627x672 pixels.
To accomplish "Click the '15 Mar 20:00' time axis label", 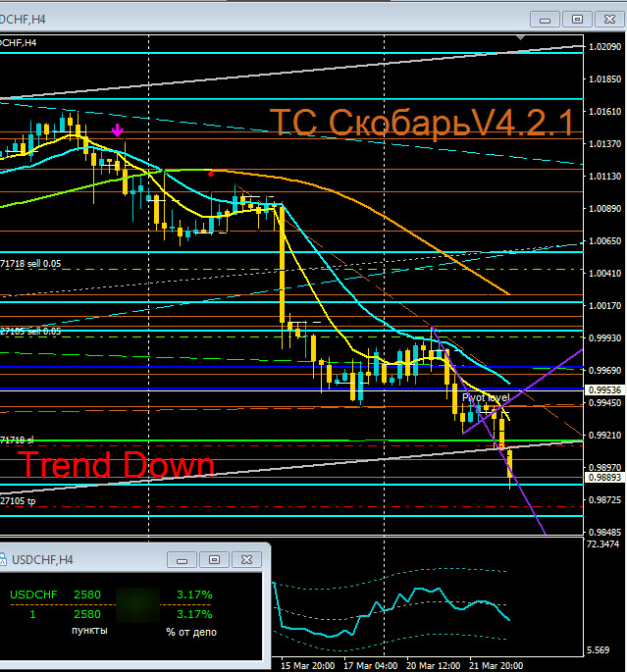I will pyautogui.click(x=307, y=662).
